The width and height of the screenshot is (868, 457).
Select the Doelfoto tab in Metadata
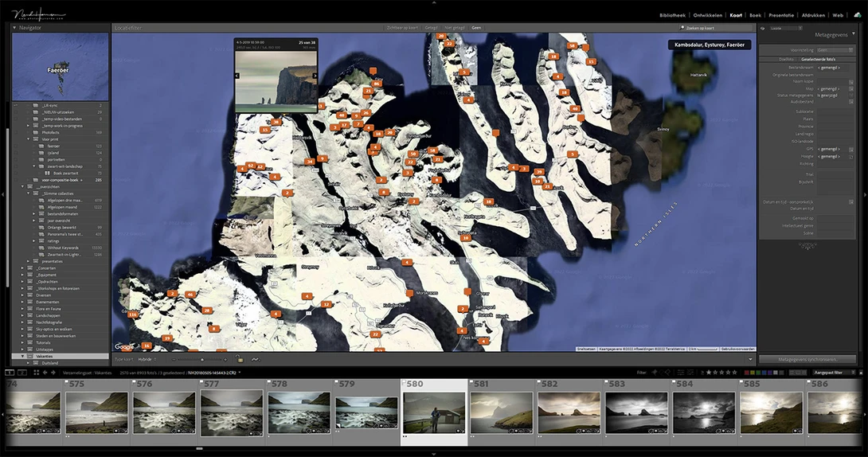(x=785, y=59)
